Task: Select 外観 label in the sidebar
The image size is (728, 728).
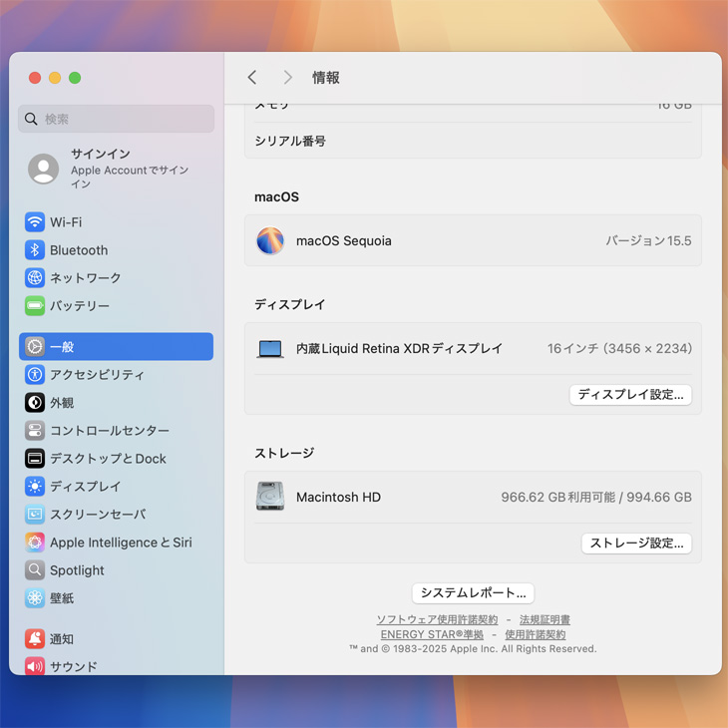Action: click(x=62, y=403)
